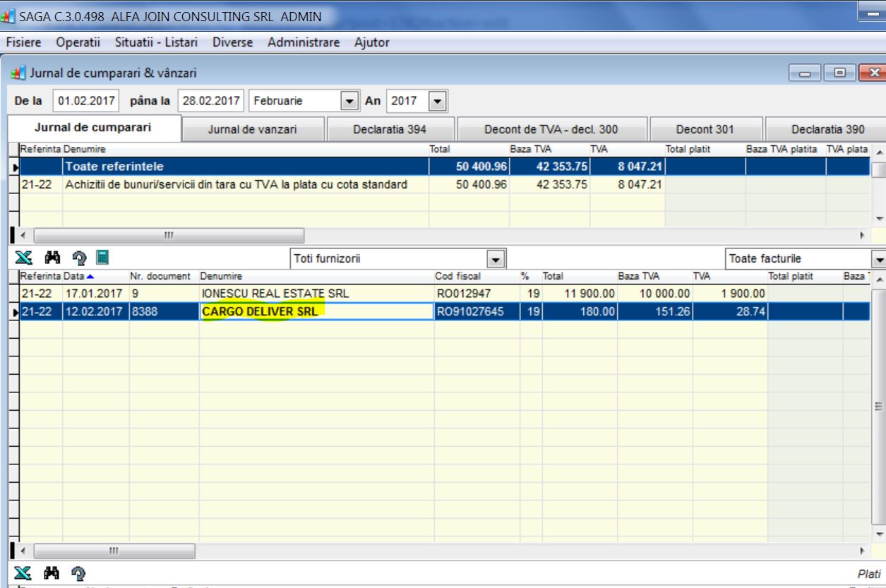886x588 pixels.
Task: Sort invoices by the Data column header
Action: click(x=95, y=275)
